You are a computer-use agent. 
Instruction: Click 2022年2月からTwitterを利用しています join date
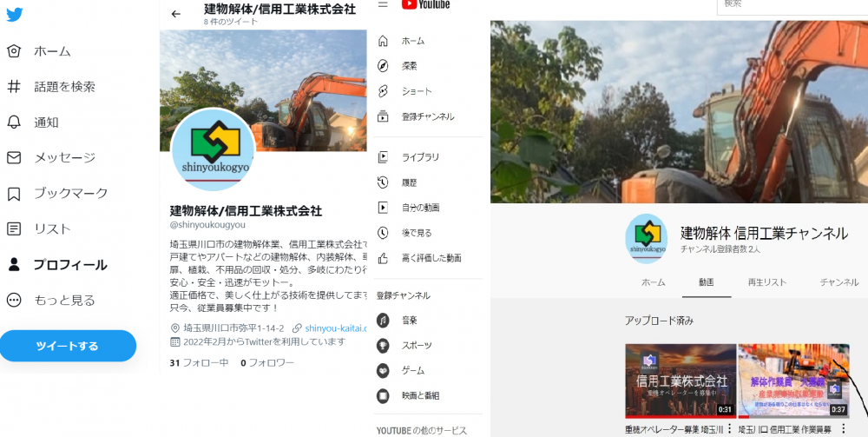tap(265, 342)
